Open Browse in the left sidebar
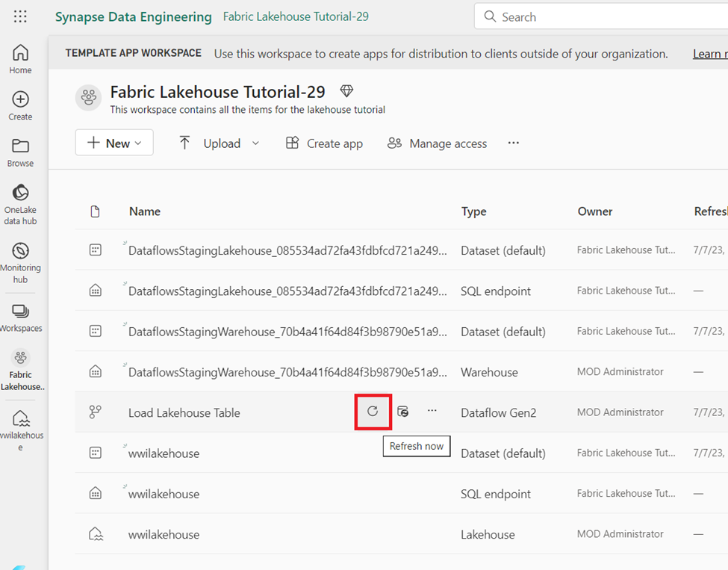 tap(20, 153)
